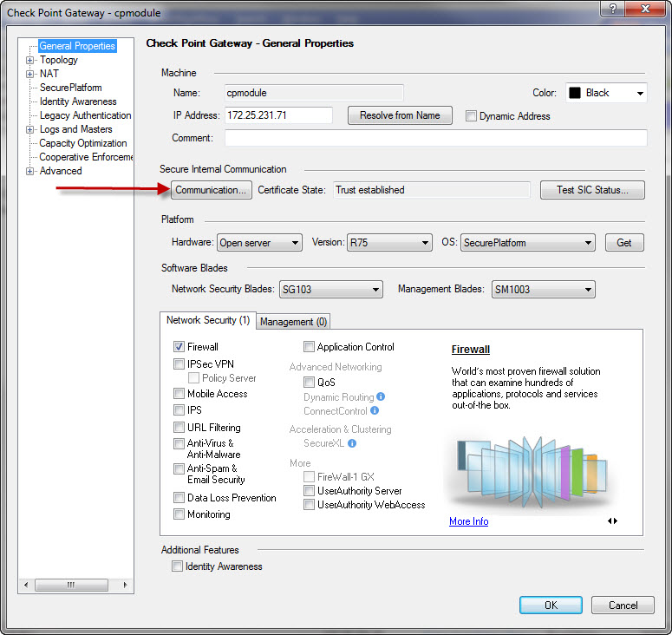
Task: Select Identity Awareness in the tree
Action: tap(78, 101)
